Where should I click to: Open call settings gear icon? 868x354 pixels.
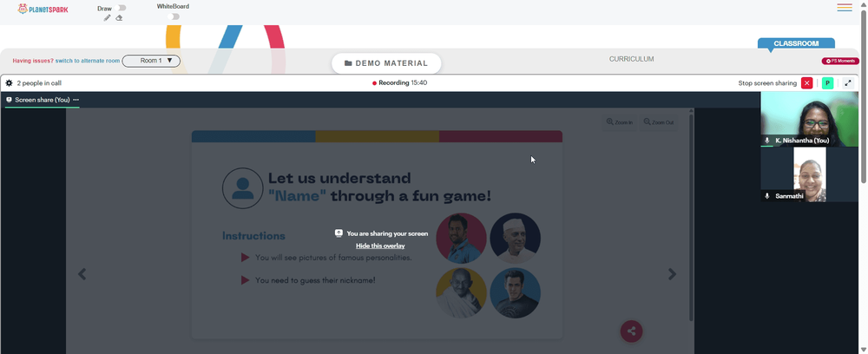point(9,83)
